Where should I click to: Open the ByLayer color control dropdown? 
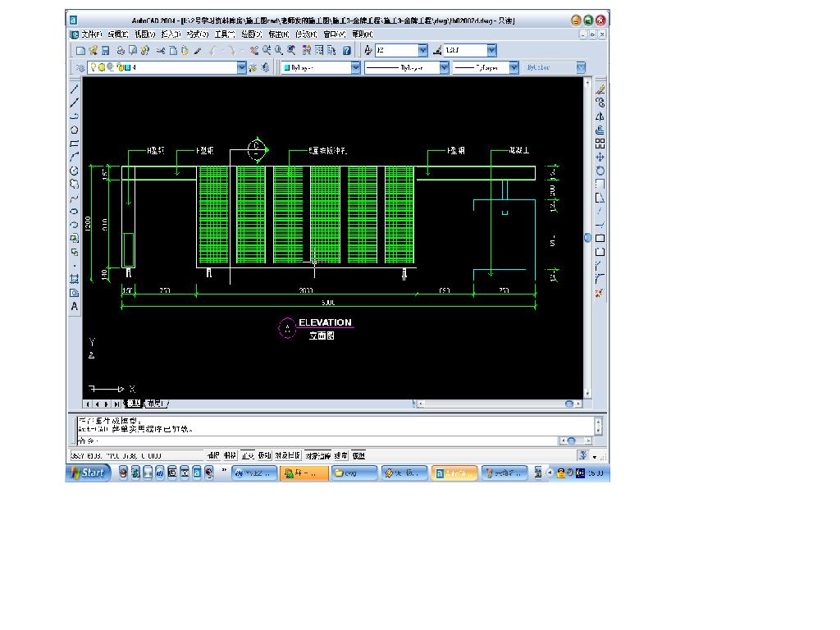(x=356, y=67)
